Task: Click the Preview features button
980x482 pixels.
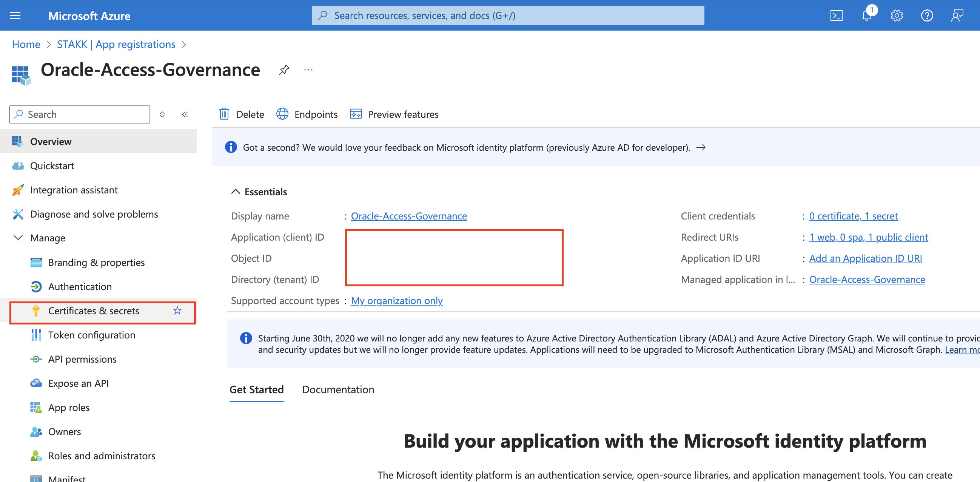Action: point(394,114)
